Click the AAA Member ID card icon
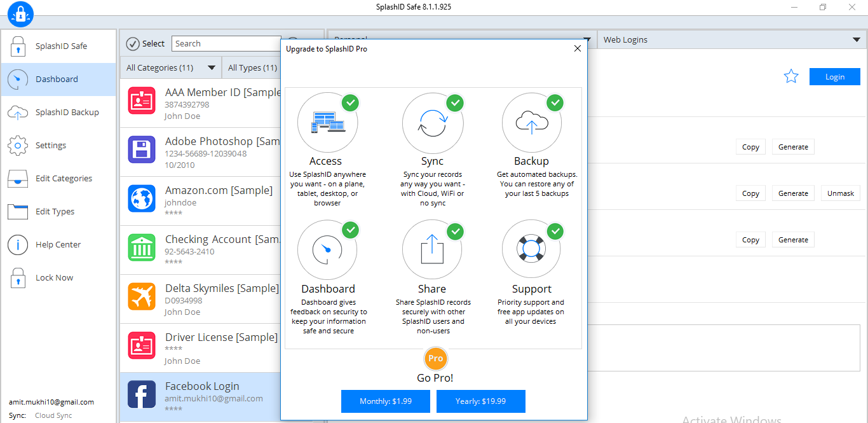The image size is (868, 423). [142, 100]
